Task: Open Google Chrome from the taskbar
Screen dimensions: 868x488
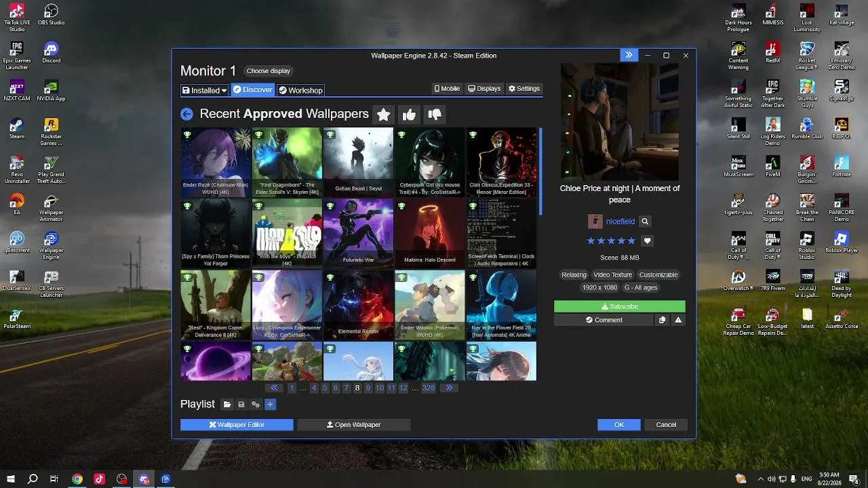Action: coord(77,479)
